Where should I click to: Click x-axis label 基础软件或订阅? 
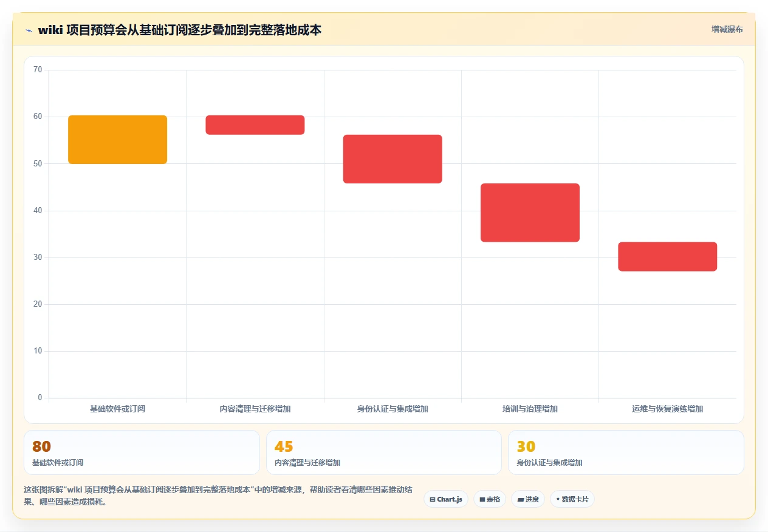[117, 409]
